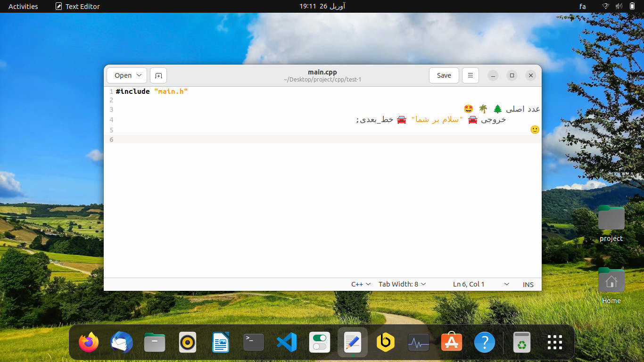
Task: Open the Text Editor app menu
Action: (x=78, y=7)
